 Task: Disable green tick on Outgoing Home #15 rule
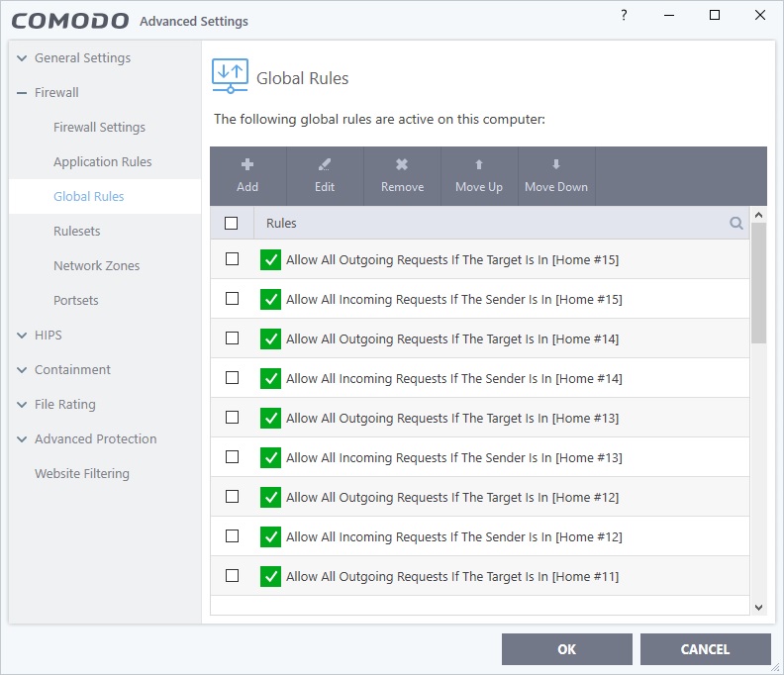click(x=270, y=259)
